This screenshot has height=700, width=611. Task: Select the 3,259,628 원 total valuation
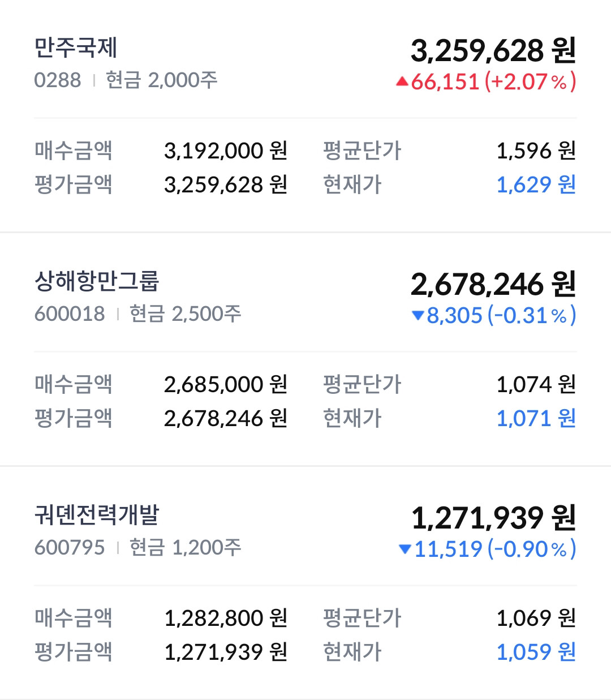(493, 51)
